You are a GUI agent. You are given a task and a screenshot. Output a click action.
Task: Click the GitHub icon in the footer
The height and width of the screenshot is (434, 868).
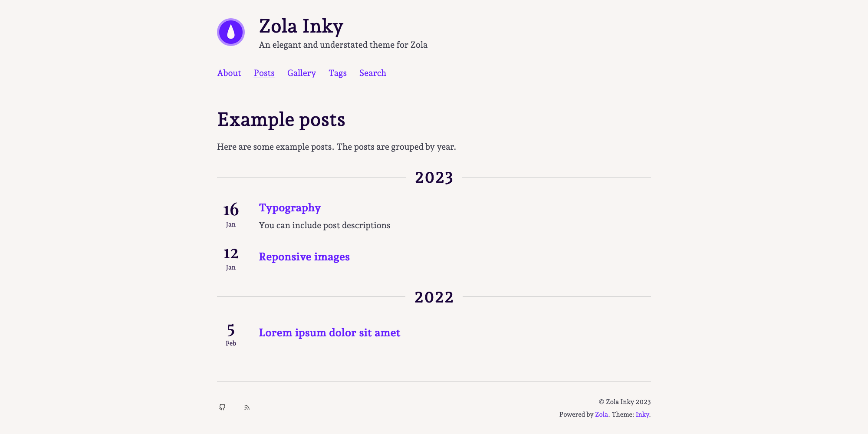click(x=222, y=407)
